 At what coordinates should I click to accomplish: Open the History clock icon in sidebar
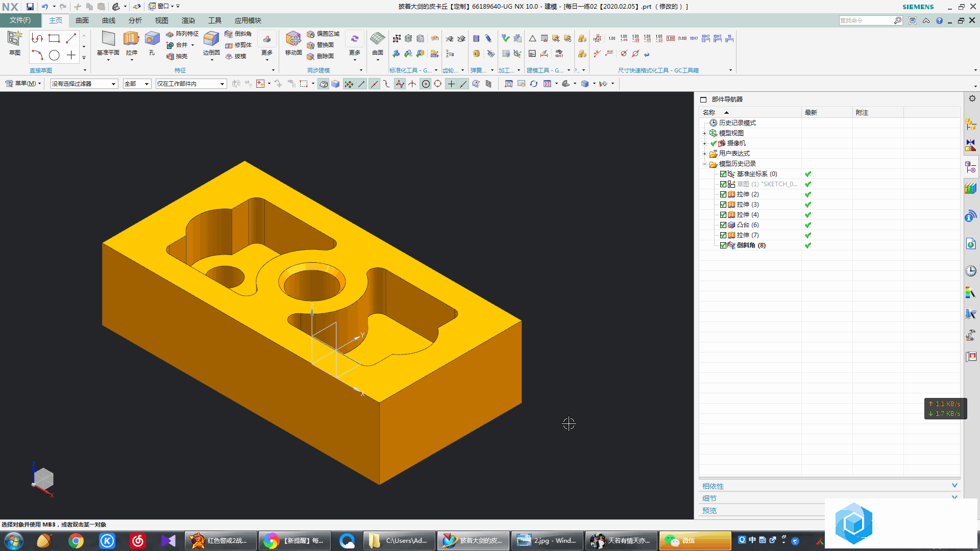tap(971, 271)
